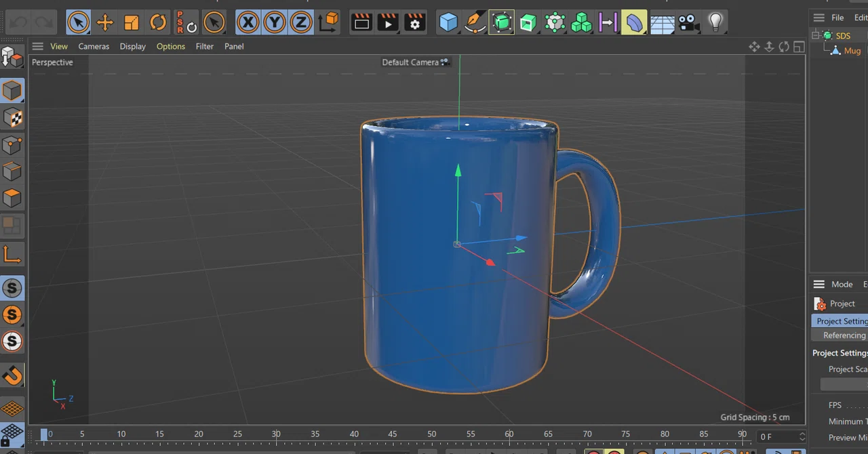Select the Mug object in hierarchy

point(852,51)
